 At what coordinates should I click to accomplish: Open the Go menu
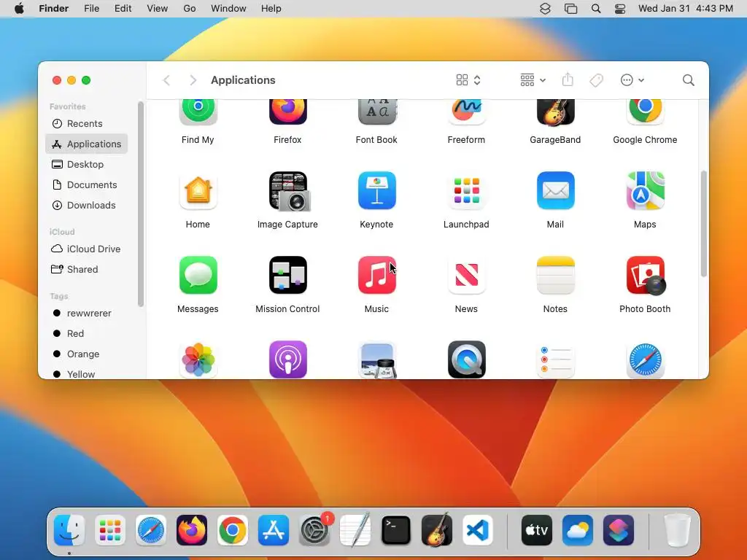tap(190, 9)
